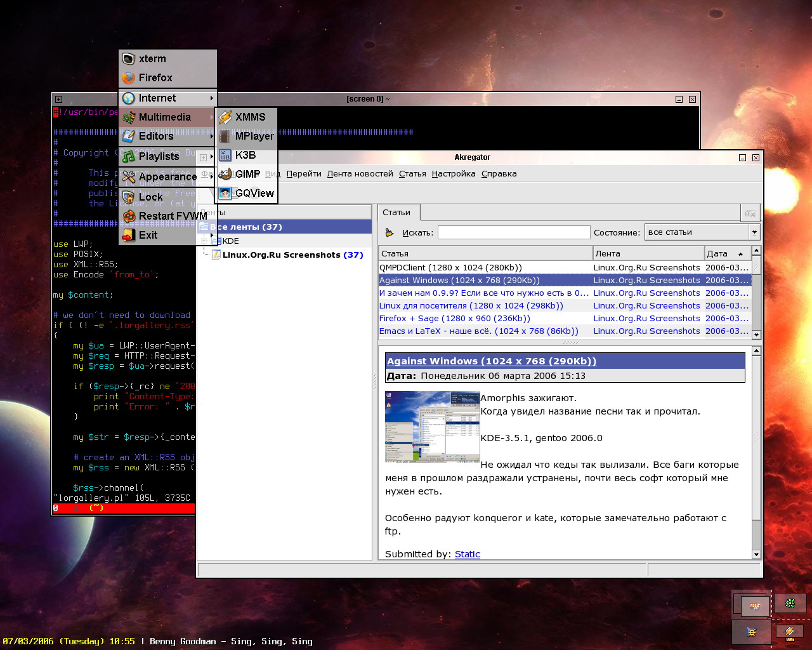The height and width of the screenshot is (650, 812).
Task: Click the date and time in status bar
Action: pos(69,642)
